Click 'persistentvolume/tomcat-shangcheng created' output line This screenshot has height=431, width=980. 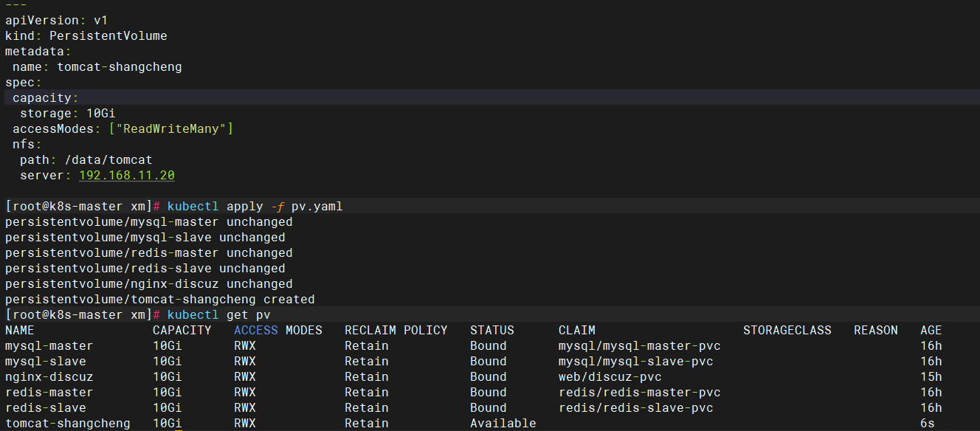160,300
